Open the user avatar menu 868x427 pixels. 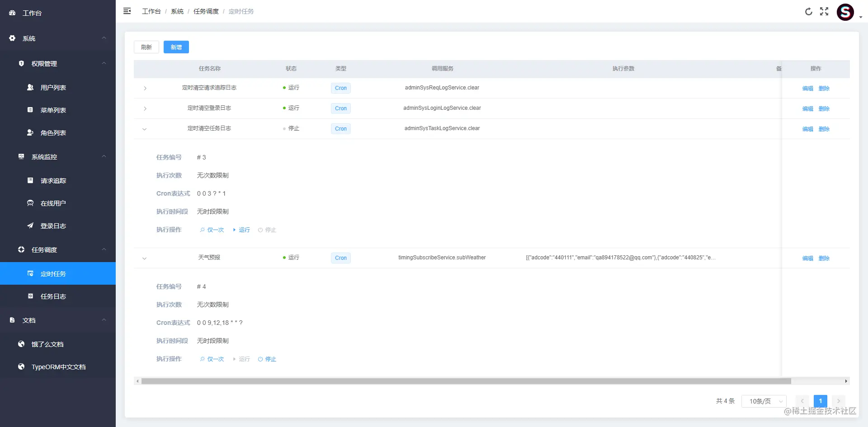845,12
